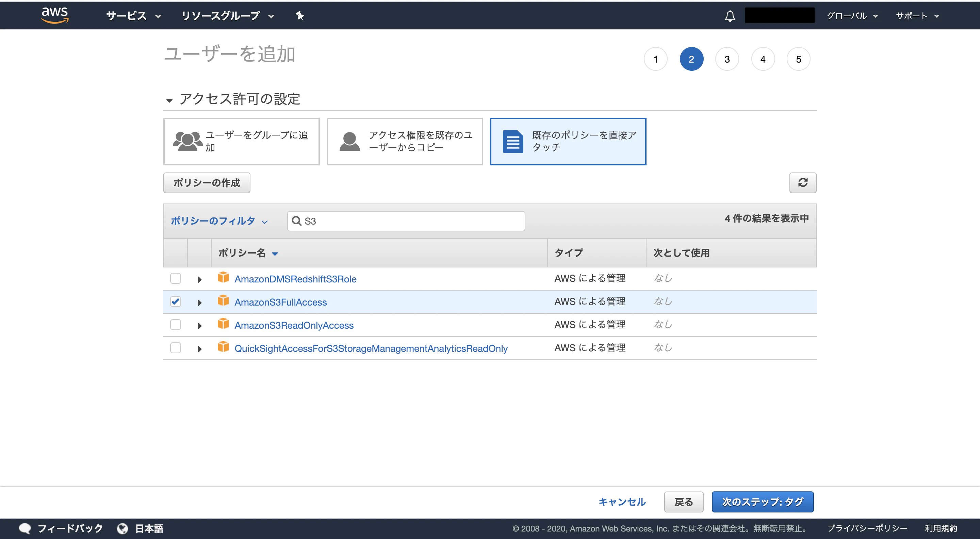Open the AmazonS3ReadOnlyAccess policy link

pyautogui.click(x=294, y=325)
